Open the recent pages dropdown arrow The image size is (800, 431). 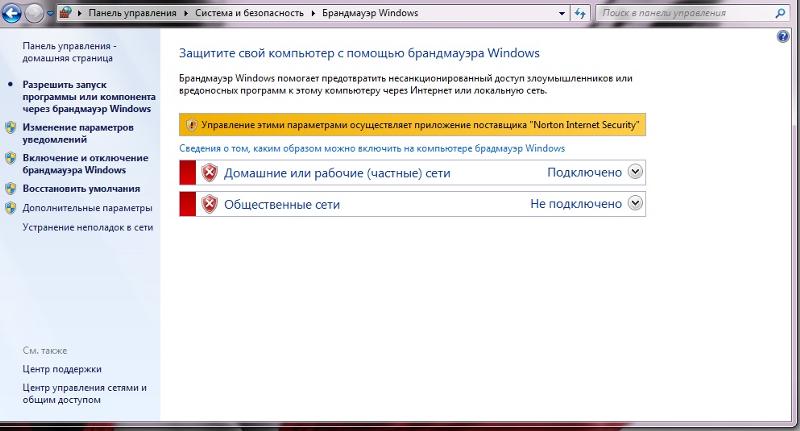tap(51, 14)
